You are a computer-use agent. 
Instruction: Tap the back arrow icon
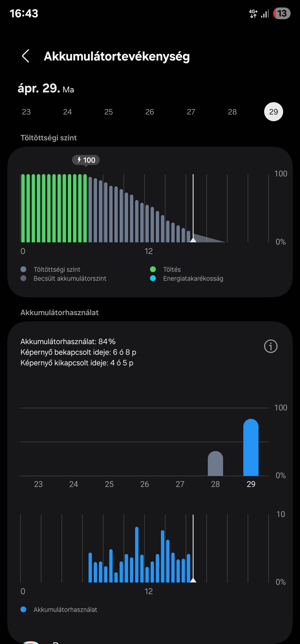pos(26,56)
